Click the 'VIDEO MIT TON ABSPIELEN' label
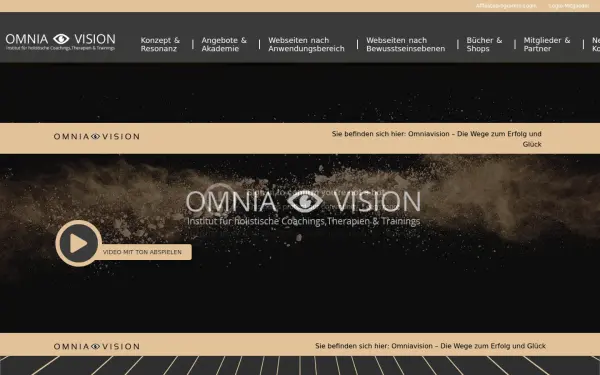The width and height of the screenshot is (600, 375). click(142, 252)
